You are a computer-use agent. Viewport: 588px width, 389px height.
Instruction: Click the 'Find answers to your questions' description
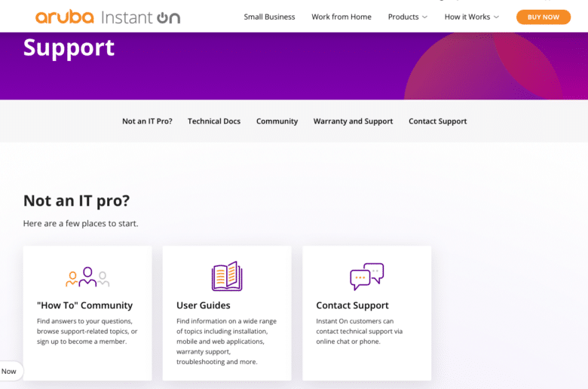coord(87,331)
